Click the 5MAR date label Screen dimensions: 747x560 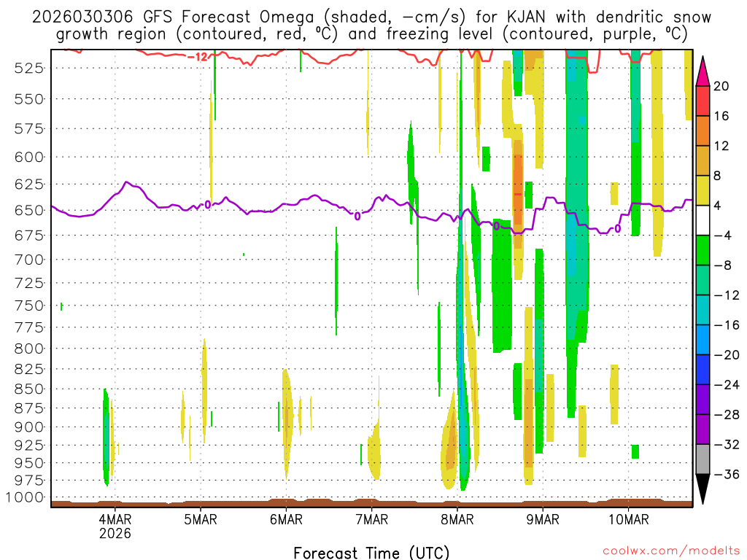tap(201, 518)
